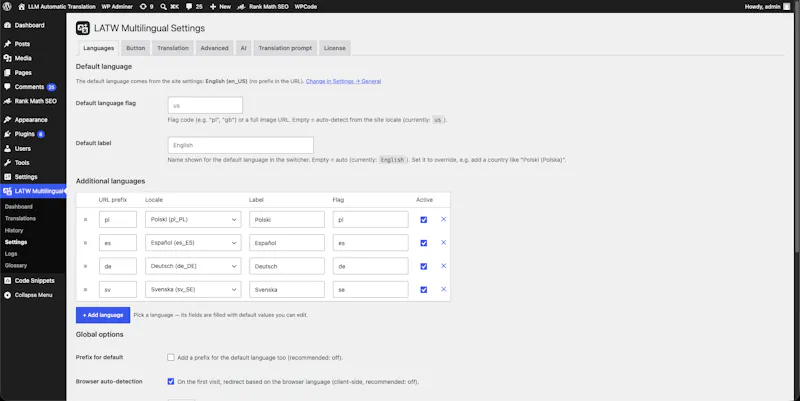Open LATW Dashboard submenu item

point(19,207)
